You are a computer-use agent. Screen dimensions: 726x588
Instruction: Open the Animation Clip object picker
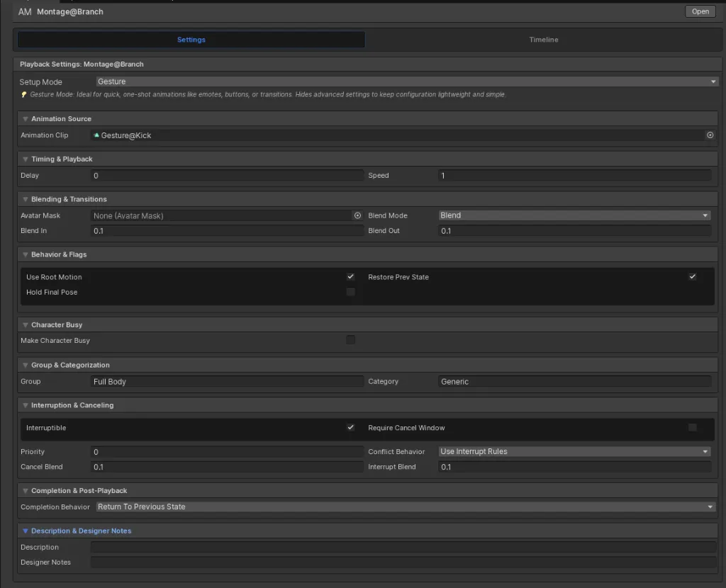click(710, 135)
